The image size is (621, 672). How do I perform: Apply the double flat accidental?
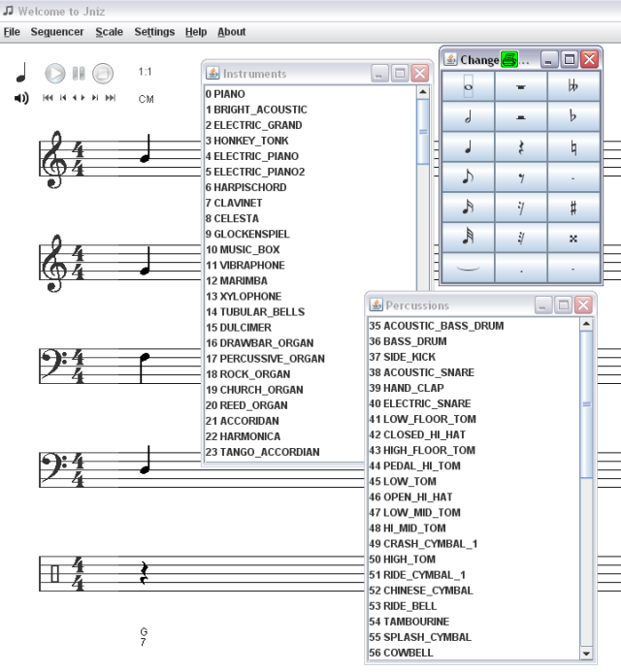(x=573, y=86)
